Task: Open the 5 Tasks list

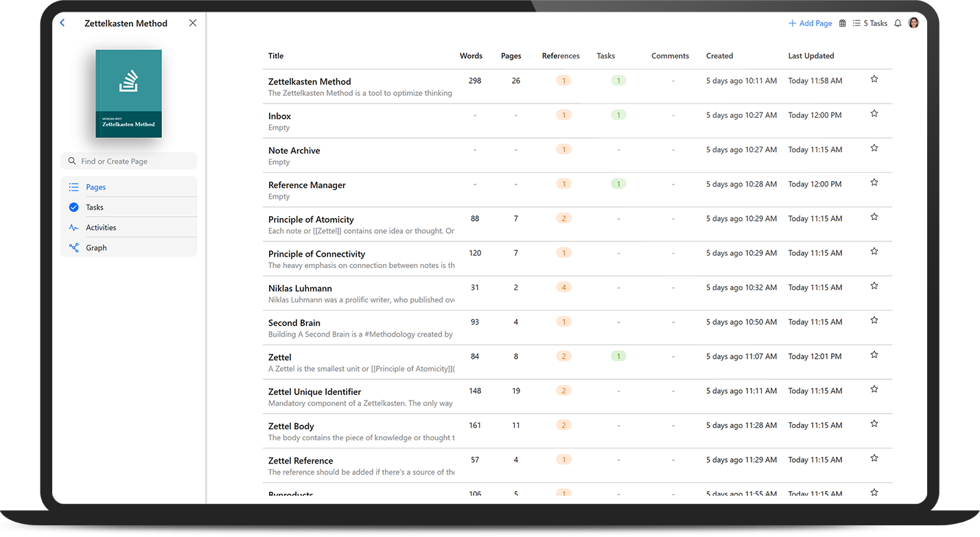Action: click(870, 23)
